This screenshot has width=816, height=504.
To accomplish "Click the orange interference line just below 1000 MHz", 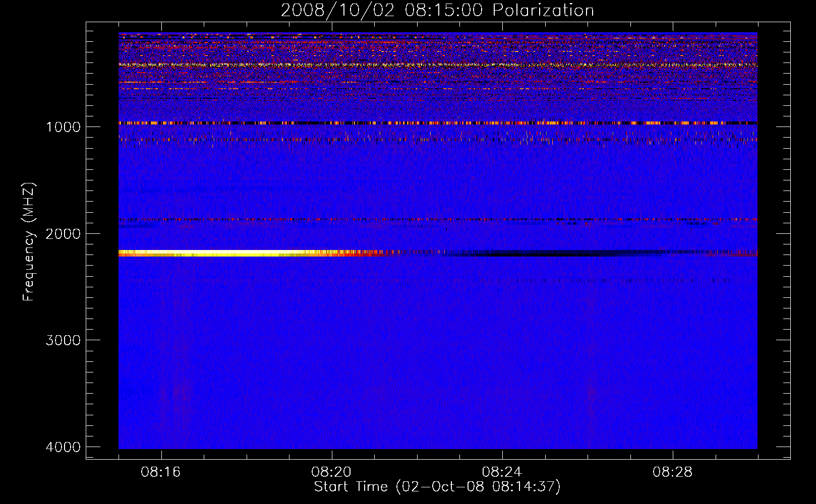I will click(x=438, y=123).
